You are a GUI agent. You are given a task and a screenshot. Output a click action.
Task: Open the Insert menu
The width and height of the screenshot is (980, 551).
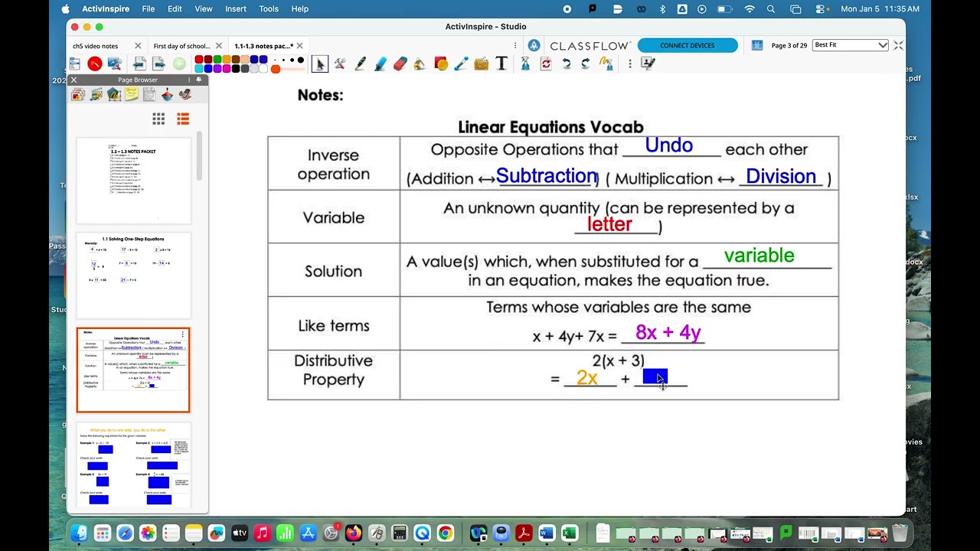click(x=236, y=8)
